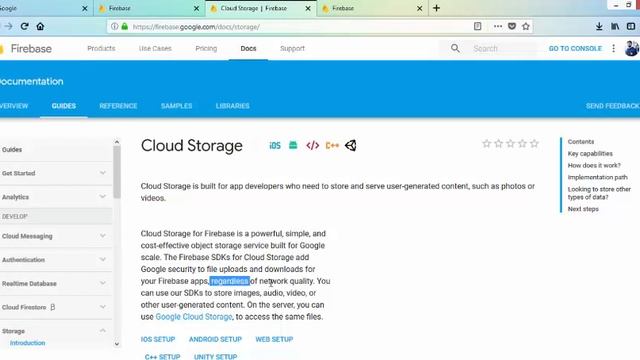Open a new tab with plus button
Viewport: 640px width, 360px height.
(436, 8)
